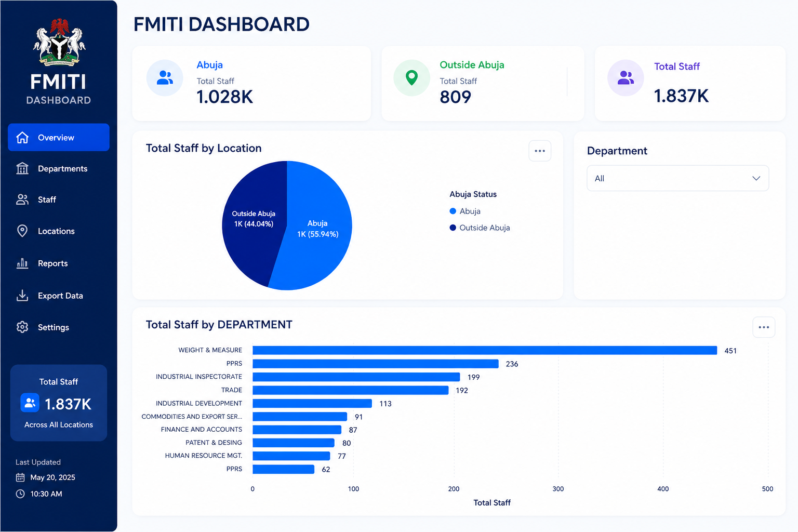The height and width of the screenshot is (532, 798).
Task: Click the 451 bar value label
Action: 730,351
